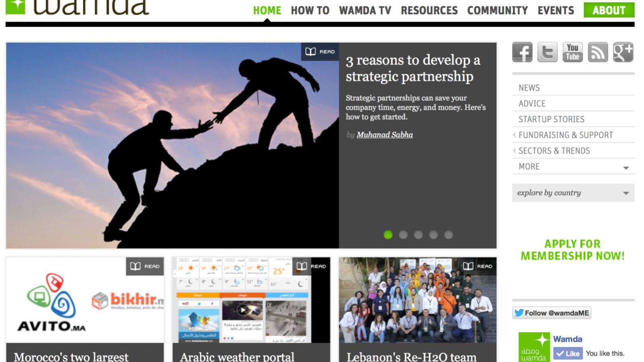Click Follow @wamdaME Twitter button

click(x=552, y=313)
